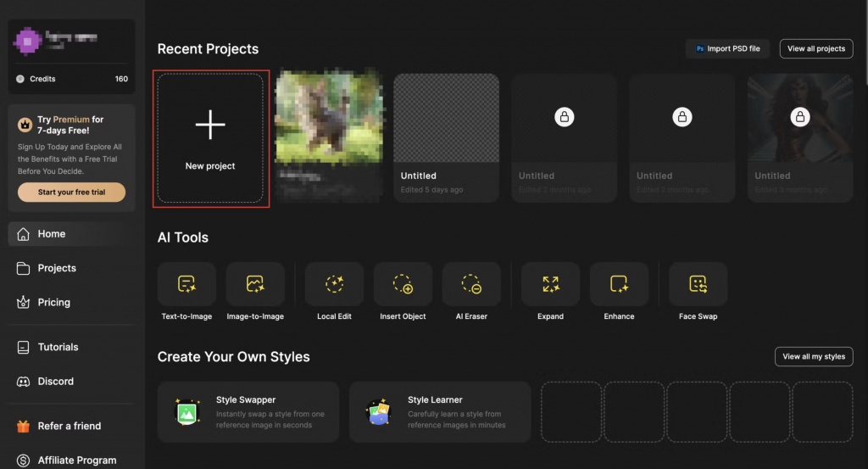Import a PSD file

(727, 48)
